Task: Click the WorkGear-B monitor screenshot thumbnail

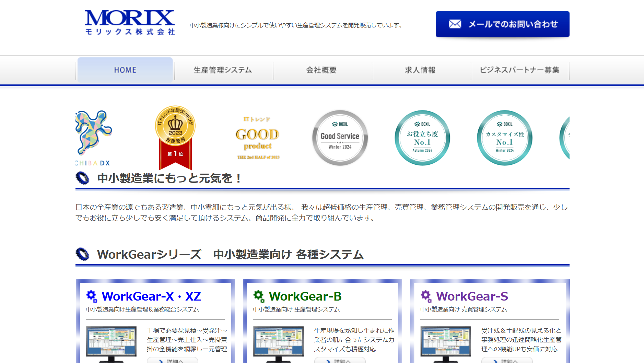Action: click(279, 344)
